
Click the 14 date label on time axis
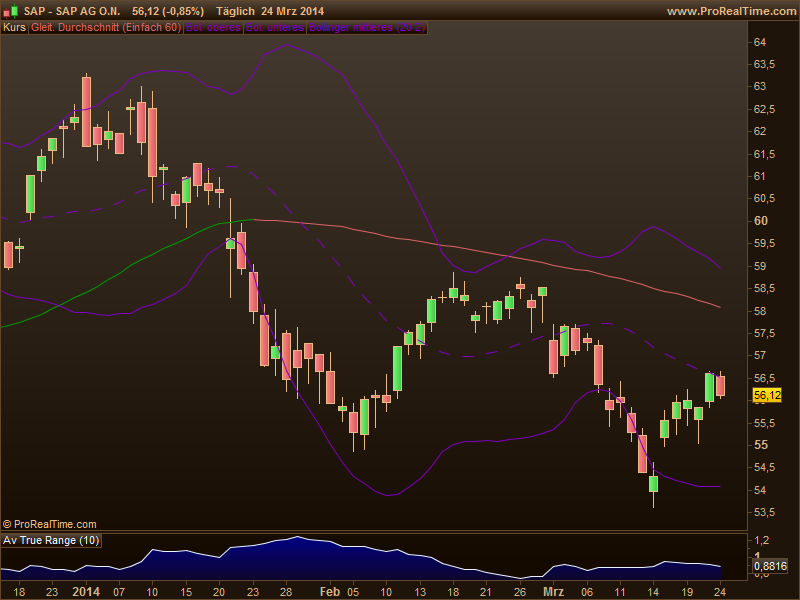point(653,592)
